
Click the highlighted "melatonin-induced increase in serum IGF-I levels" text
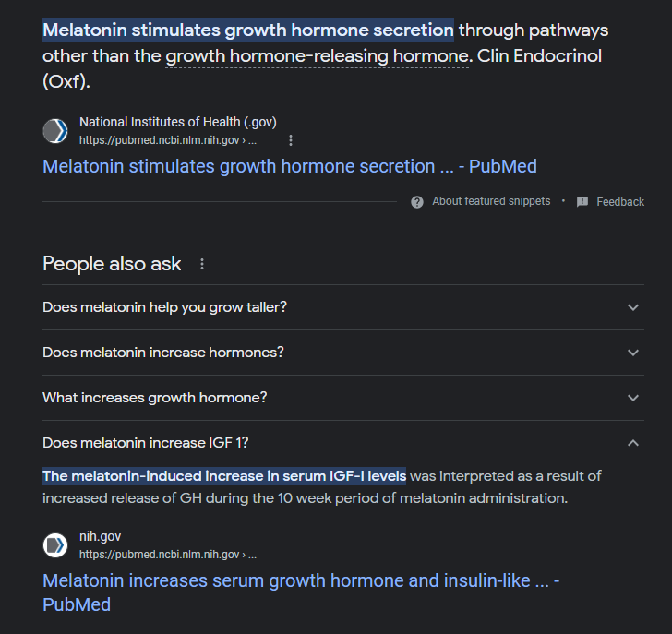point(224,476)
